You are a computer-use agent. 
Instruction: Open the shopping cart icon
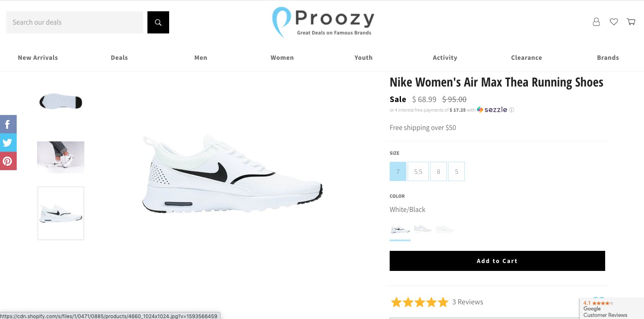tap(631, 21)
